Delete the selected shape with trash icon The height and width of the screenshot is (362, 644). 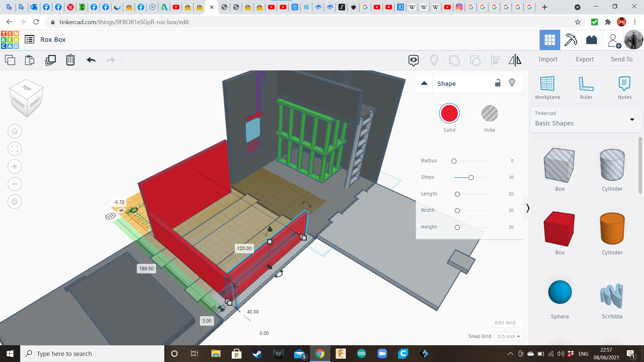[x=70, y=60]
